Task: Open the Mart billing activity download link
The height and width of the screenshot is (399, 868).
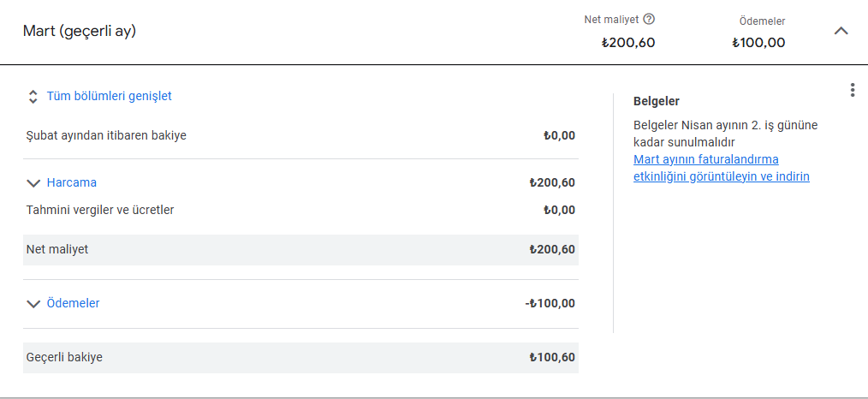Action: coord(722,168)
